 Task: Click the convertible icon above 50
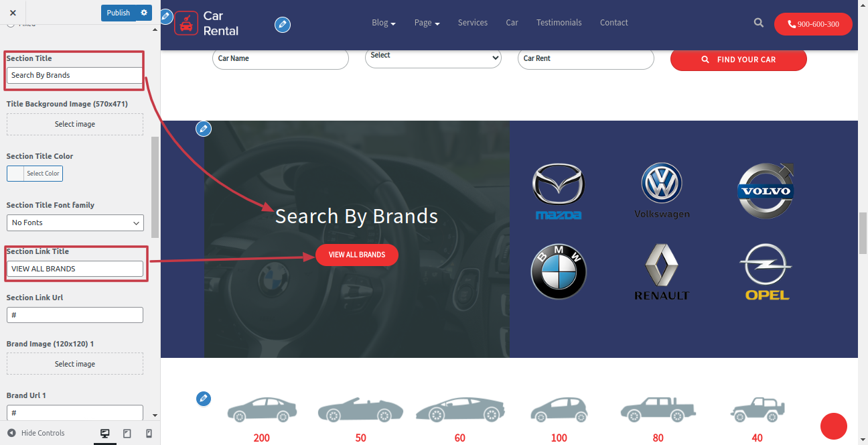coord(360,409)
